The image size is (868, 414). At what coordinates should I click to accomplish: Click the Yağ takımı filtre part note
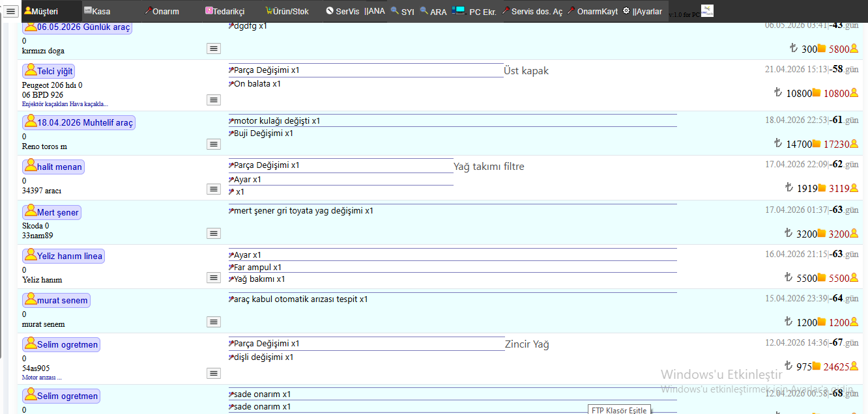coord(489,167)
